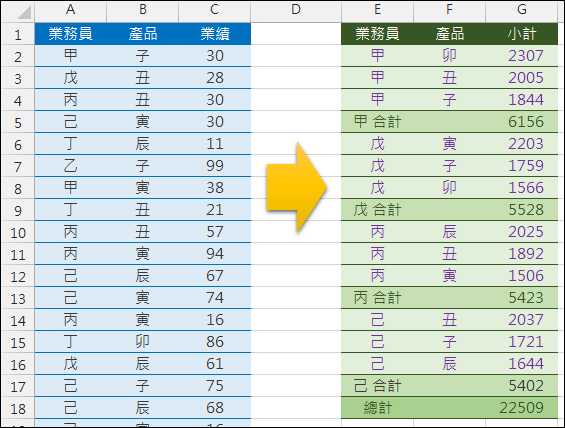Click the 甲 合計 subtotal label
The height and width of the screenshot is (428, 565).
pos(377,122)
